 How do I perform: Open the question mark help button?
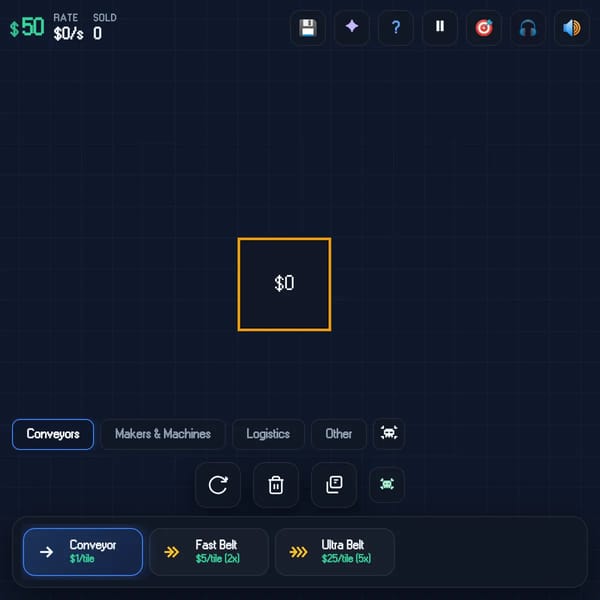tap(396, 28)
